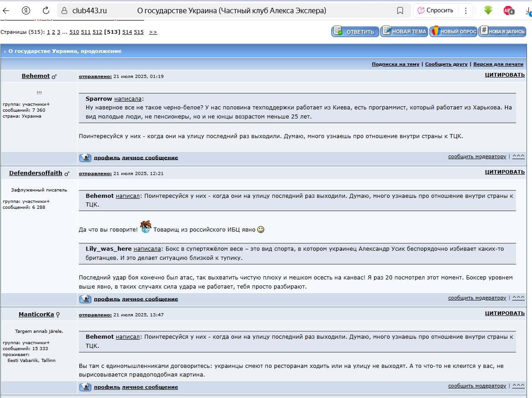
Task: Click the male gender symbol beside Behemot
Action: pyautogui.click(x=54, y=77)
